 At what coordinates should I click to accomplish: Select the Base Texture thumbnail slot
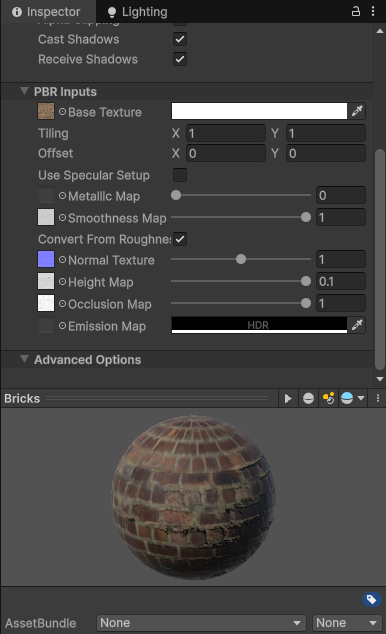[x=46, y=111]
